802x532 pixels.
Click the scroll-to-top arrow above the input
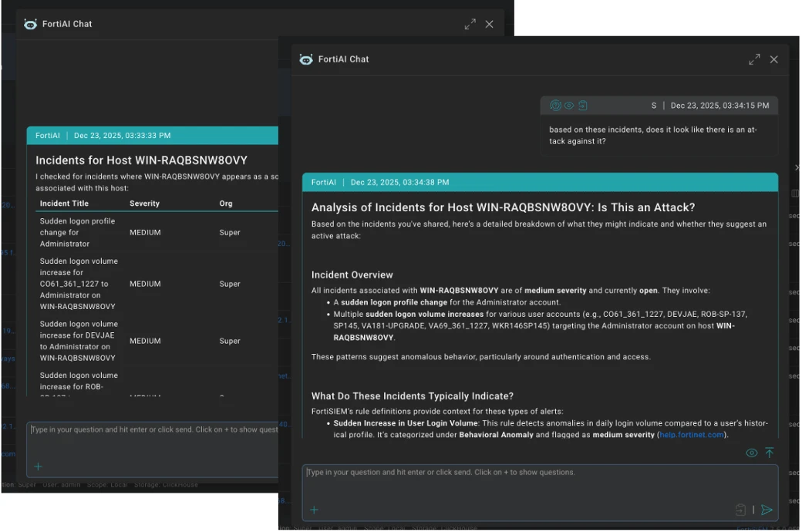pyautogui.click(x=770, y=453)
